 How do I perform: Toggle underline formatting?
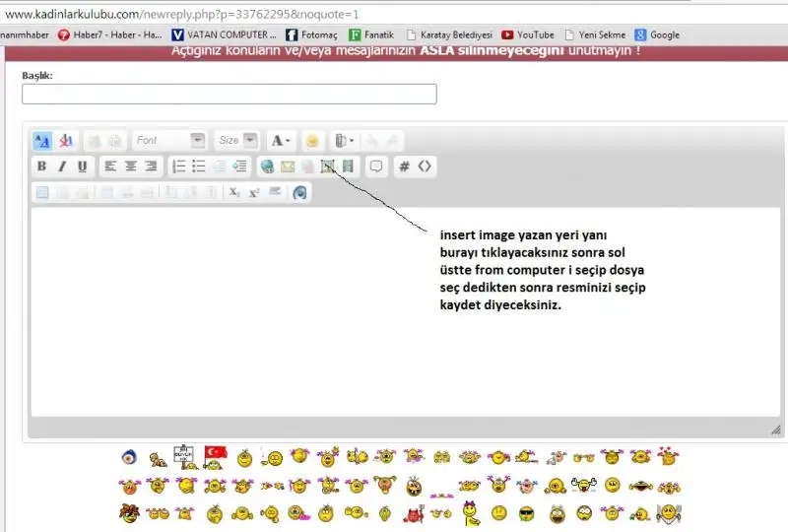coord(82,166)
